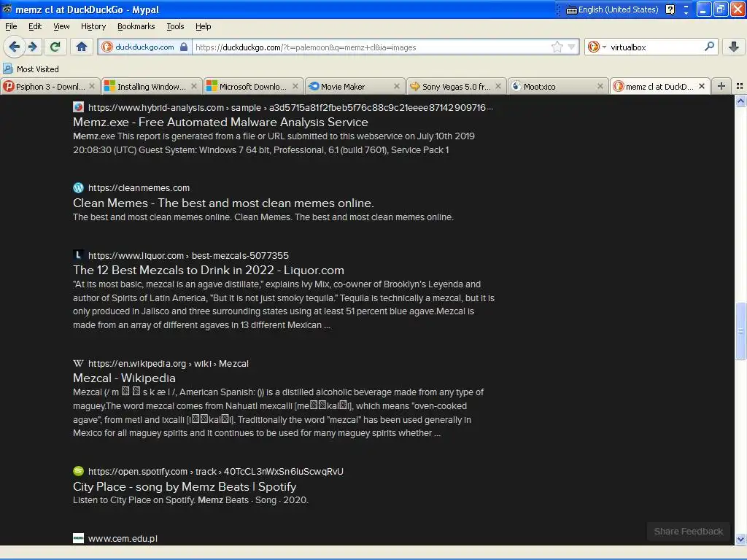The width and height of the screenshot is (747, 560).
Task: Open the Home page icon
Action: click(82, 47)
